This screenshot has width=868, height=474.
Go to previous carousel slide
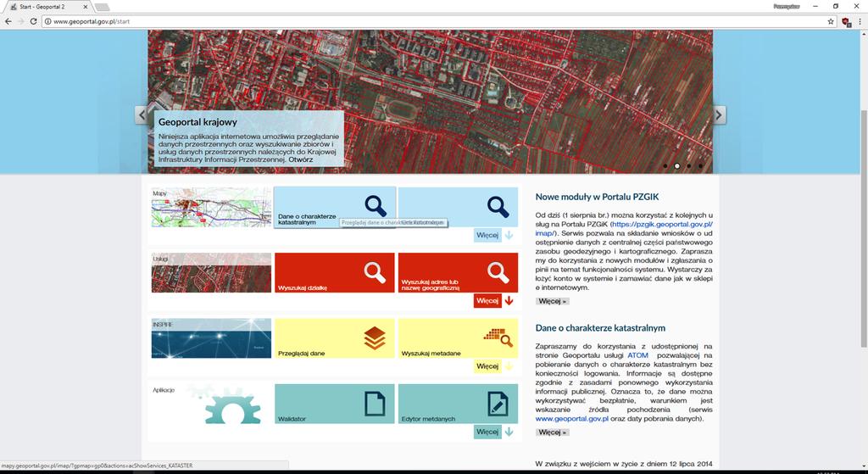click(142, 115)
